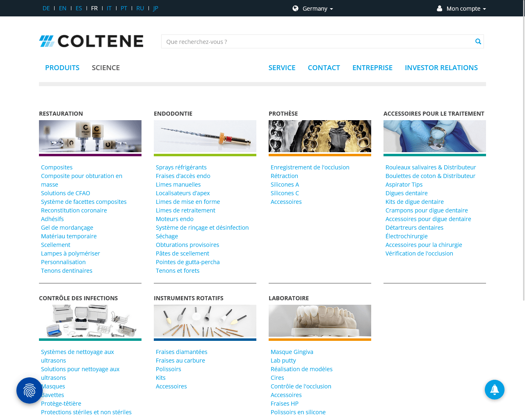Select FR language option
525x420 pixels.
point(94,8)
